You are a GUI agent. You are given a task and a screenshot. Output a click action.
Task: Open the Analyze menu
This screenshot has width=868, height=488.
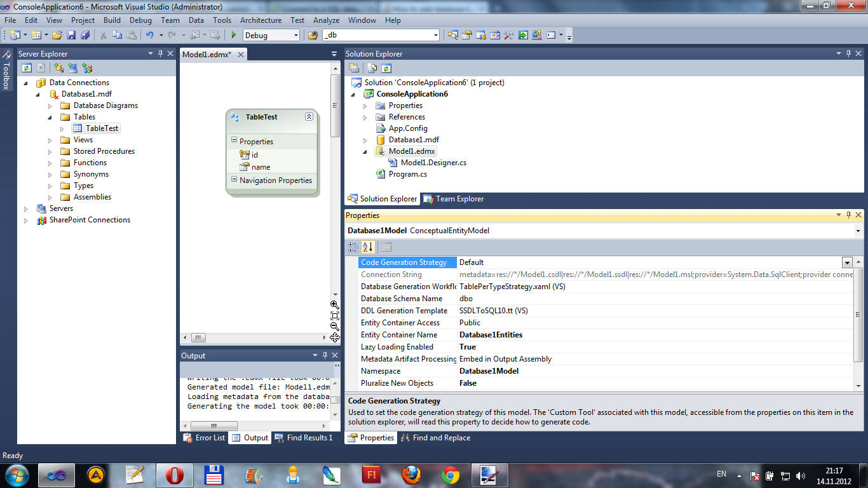(326, 20)
